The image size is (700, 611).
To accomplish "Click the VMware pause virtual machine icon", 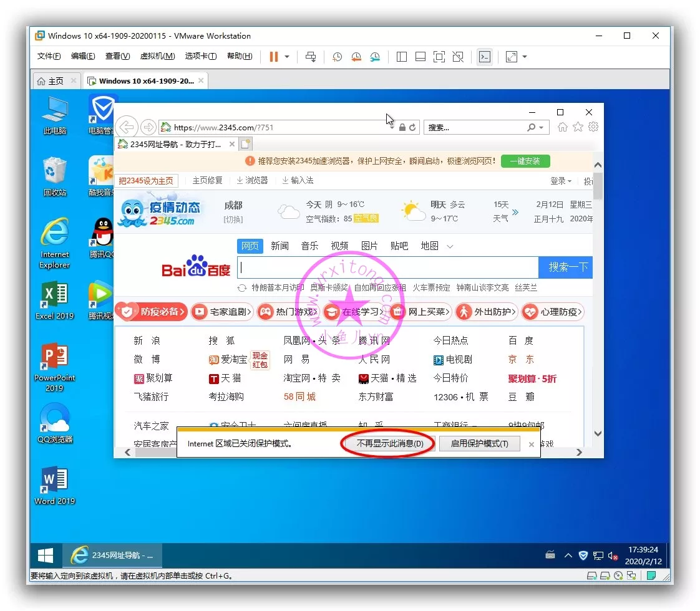I will tap(273, 57).
